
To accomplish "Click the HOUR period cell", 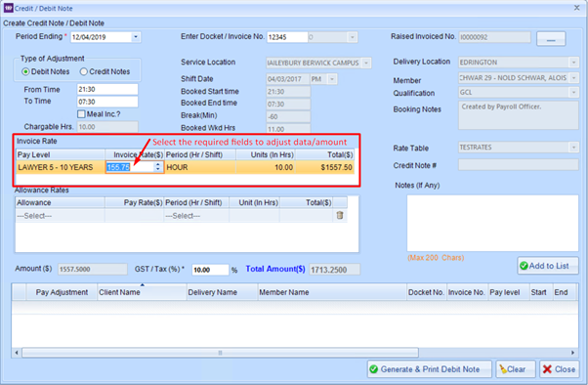I will pyautogui.click(x=200, y=167).
